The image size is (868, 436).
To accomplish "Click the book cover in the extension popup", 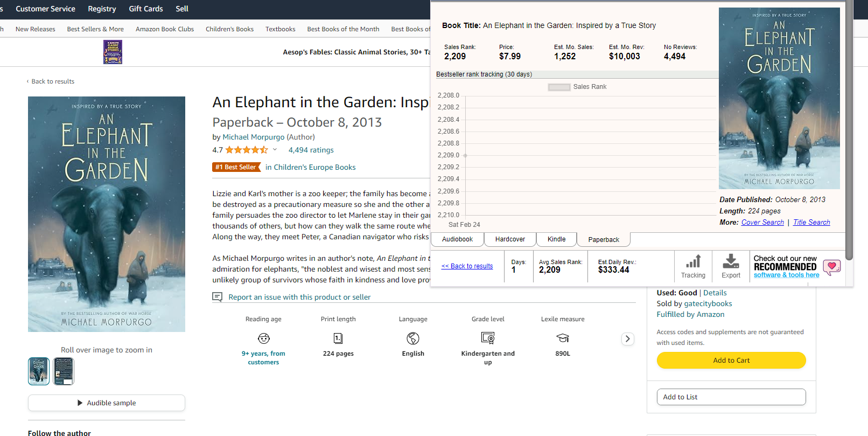I will 779,98.
